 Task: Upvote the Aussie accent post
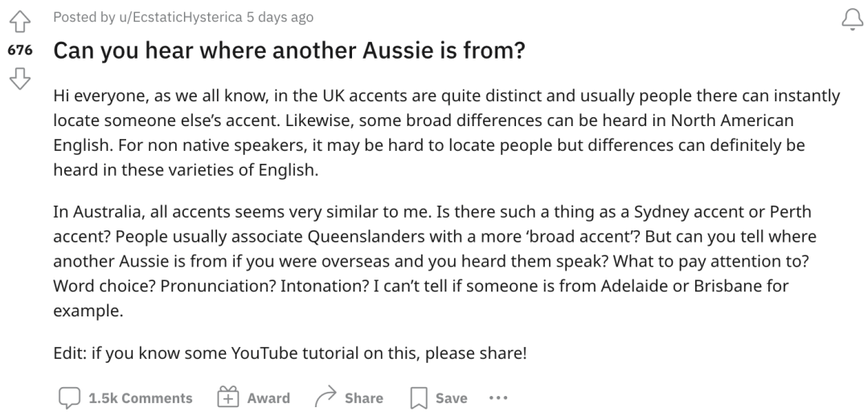tap(20, 19)
